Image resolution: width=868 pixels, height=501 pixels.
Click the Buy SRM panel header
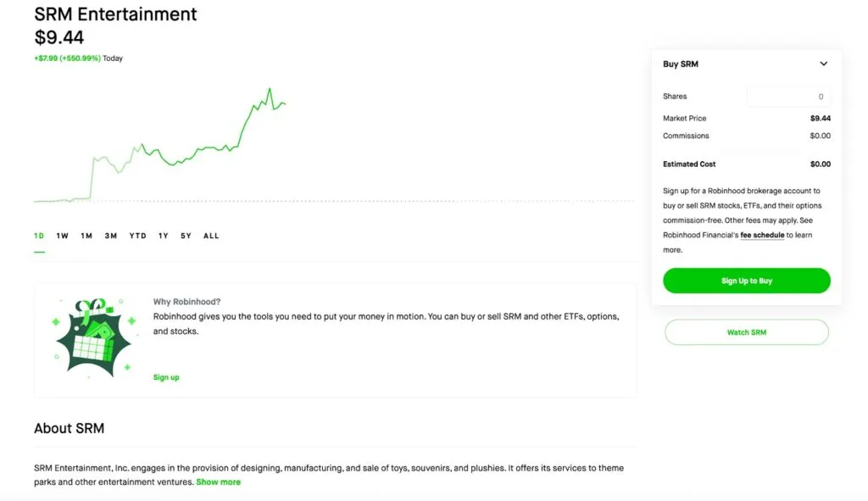[x=681, y=64]
